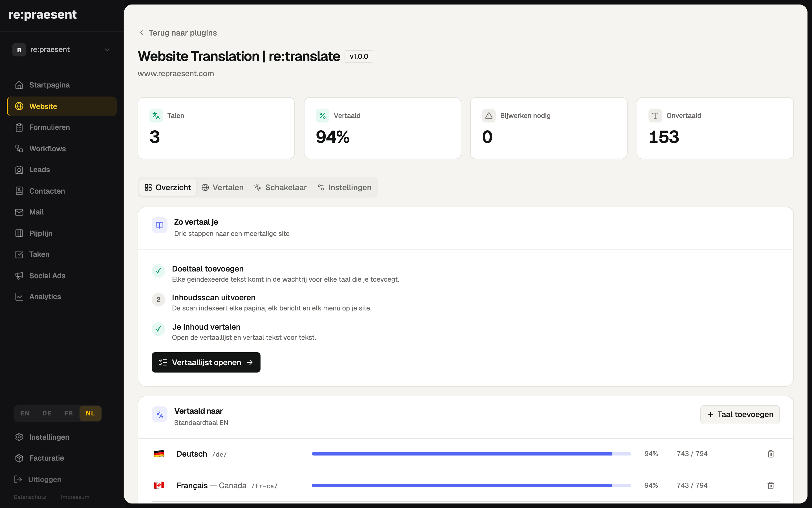Open the Instellingen tab next to Schakelaar
Screen dimensions: 812x508
pyautogui.click(x=345, y=187)
